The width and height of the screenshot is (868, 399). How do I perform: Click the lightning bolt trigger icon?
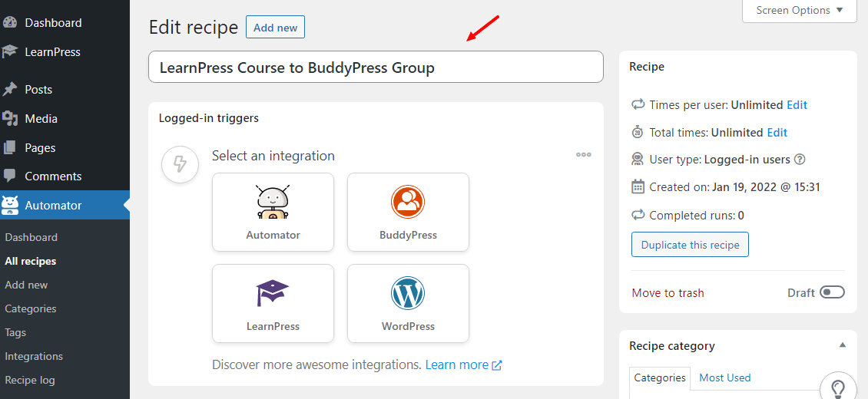click(180, 164)
